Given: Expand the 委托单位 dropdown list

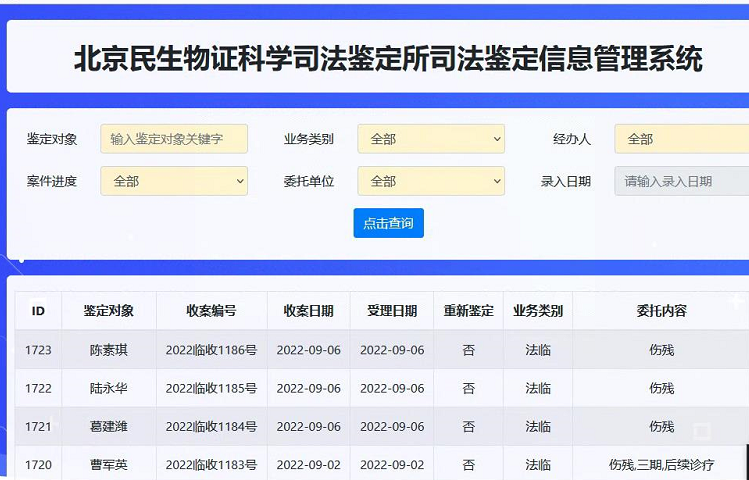Looking at the screenshot, I should (431, 181).
